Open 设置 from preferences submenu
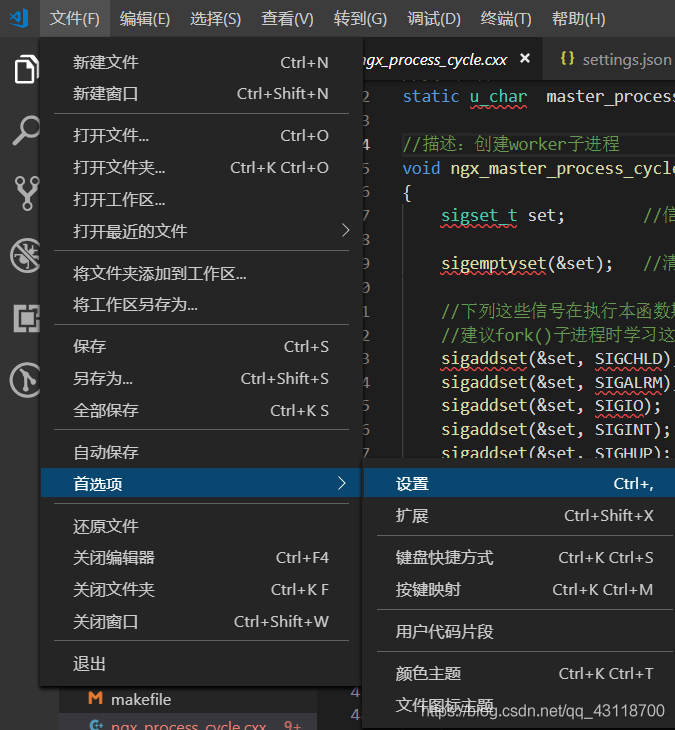The height and width of the screenshot is (730, 675). click(x=519, y=484)
